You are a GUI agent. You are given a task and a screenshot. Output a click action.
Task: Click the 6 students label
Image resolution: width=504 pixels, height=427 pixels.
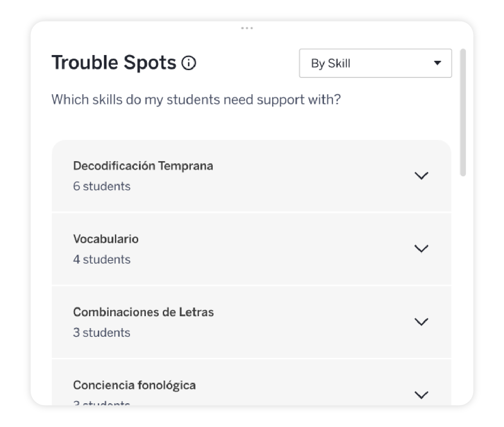(x=102, y=186)
